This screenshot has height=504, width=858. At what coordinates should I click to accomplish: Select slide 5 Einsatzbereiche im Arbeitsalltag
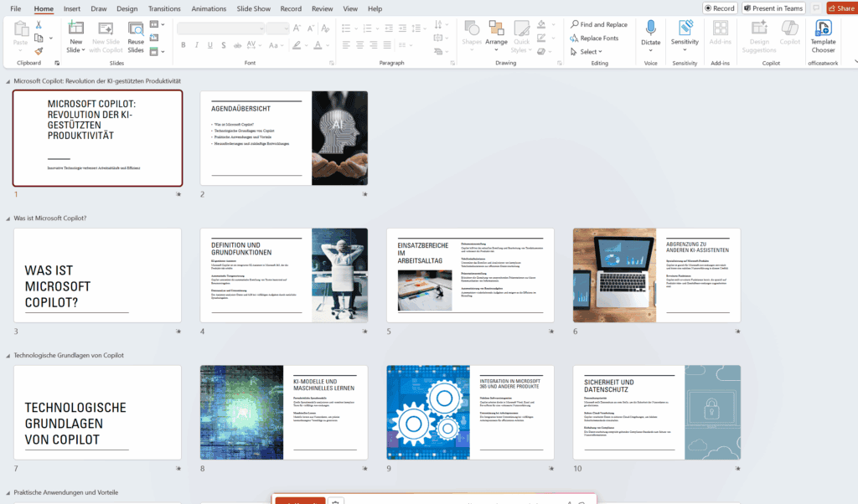point(471,275)
